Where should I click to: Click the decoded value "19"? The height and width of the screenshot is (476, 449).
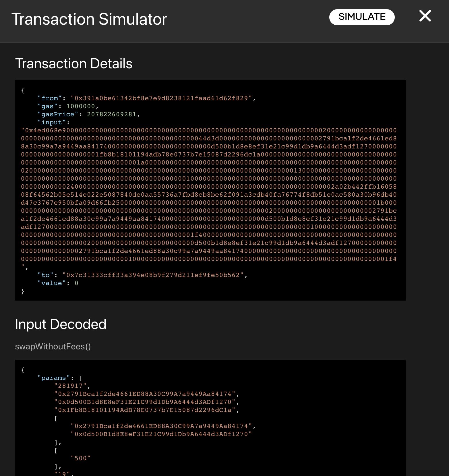[x=62, y=473]
